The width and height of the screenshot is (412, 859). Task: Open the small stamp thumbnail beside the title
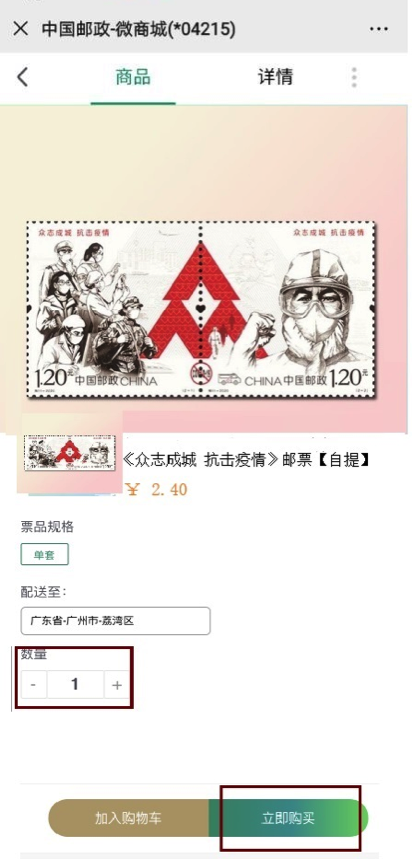(x=70, y=453)
